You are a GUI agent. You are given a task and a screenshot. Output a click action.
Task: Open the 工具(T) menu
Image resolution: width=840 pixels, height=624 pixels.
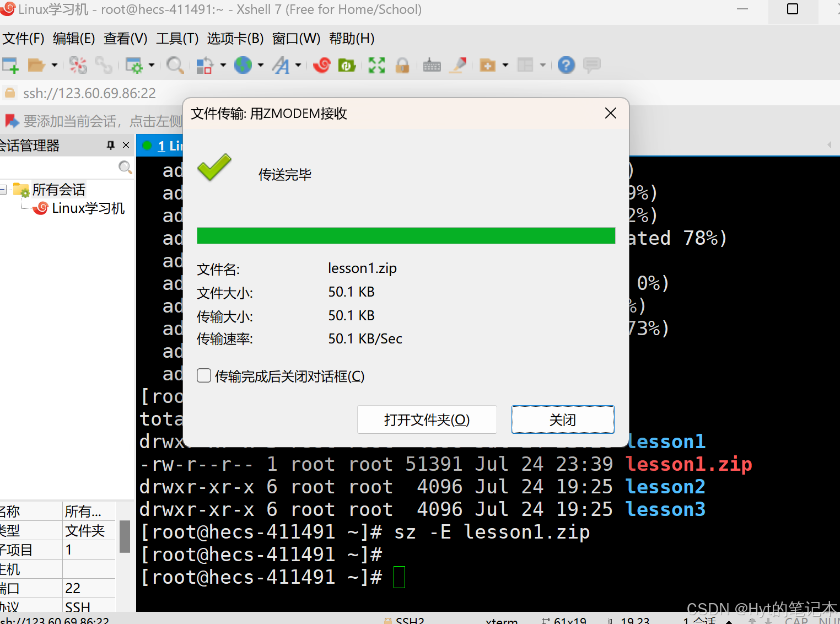[177, 39]
